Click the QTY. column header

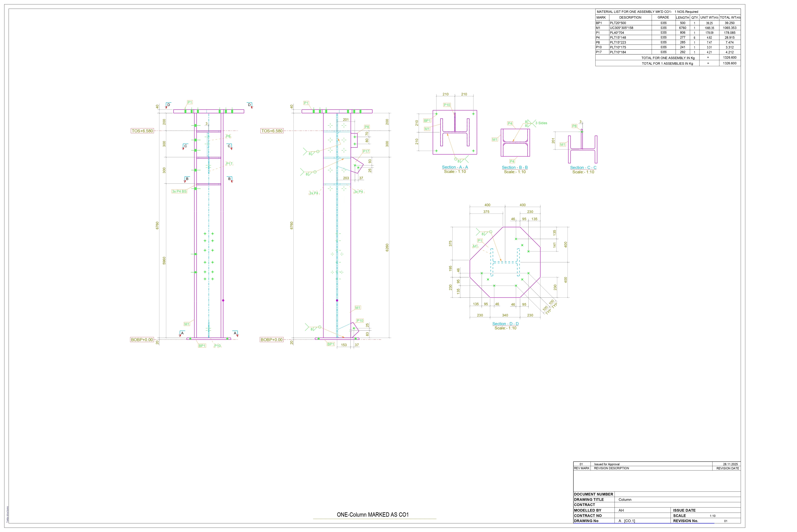pyautogui.click(x=695, y=17)
